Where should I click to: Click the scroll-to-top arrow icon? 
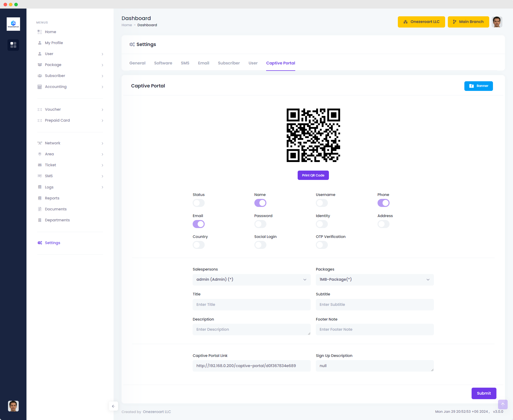click(503, 404)
